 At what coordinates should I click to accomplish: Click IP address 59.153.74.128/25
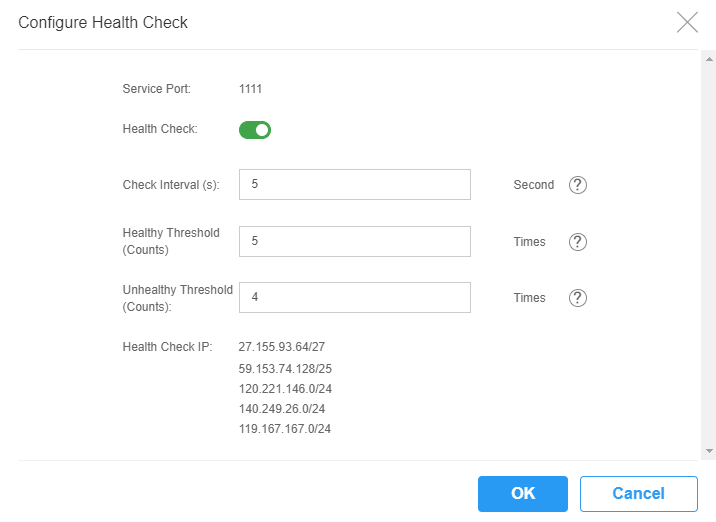(285, 369)
